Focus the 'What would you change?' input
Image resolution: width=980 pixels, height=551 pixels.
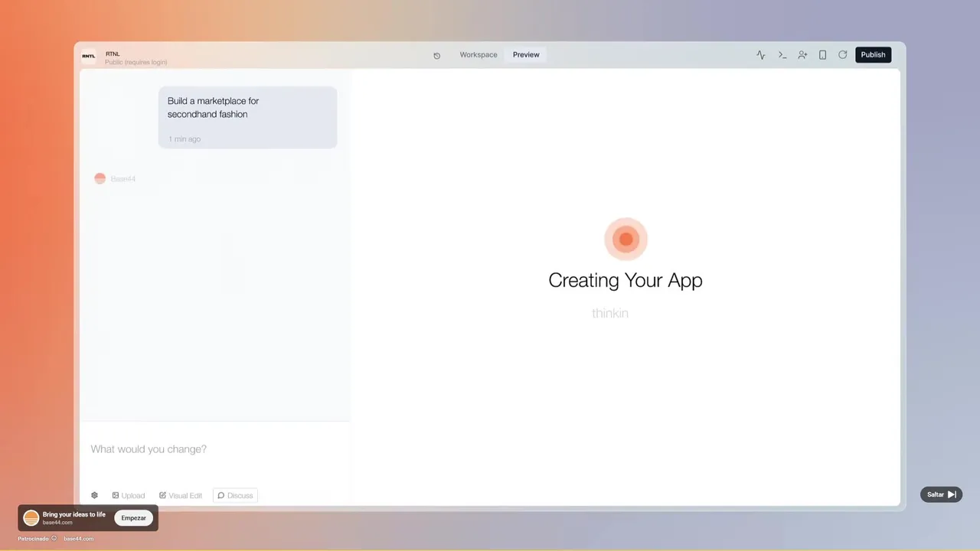[x=215, y=449]
